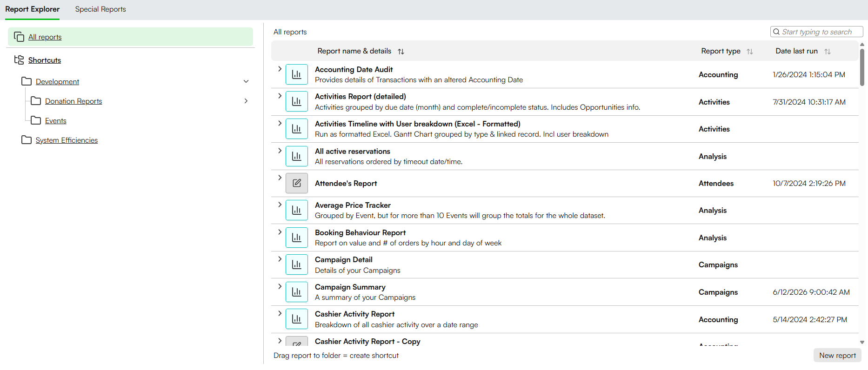This screenshot has width=868, height=370.
Task: Expand the Average Price Tracker row
Action: (x=280, y=205)
